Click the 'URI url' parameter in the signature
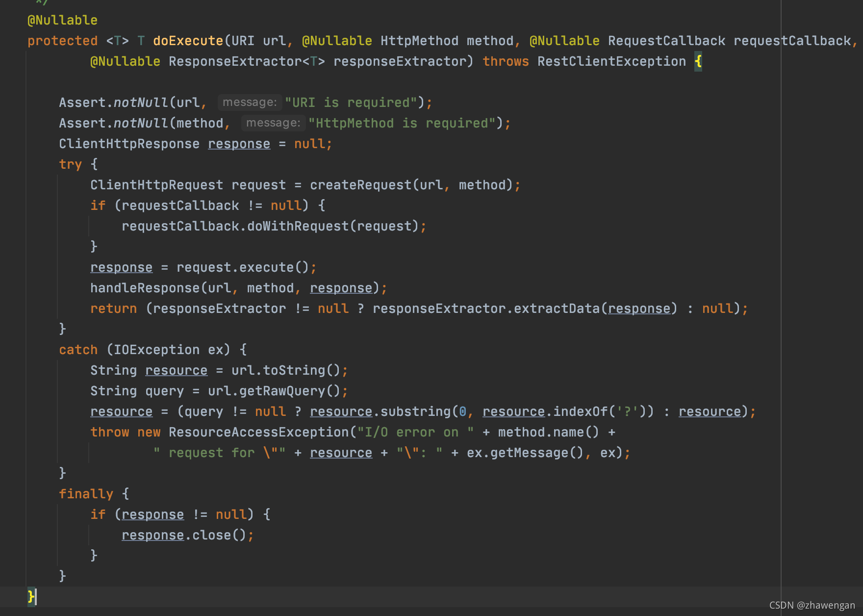 [x=258, y=41]
